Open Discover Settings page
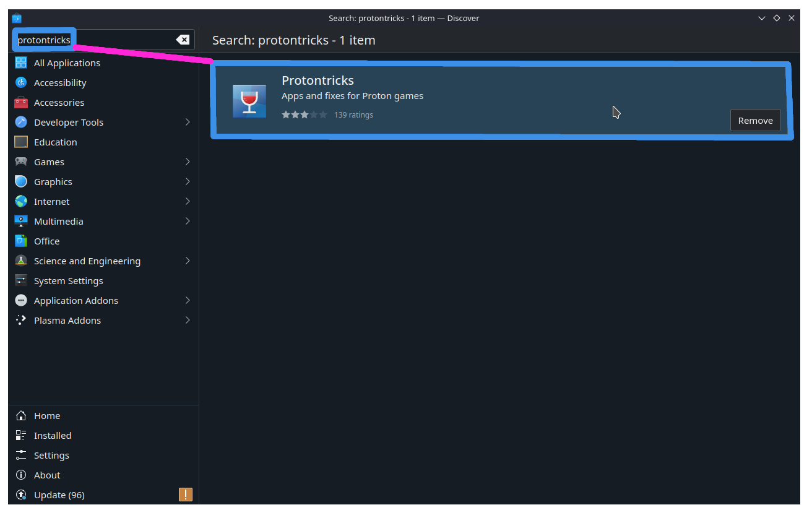This screenshot has width=812, height=510. click(103, 455)
